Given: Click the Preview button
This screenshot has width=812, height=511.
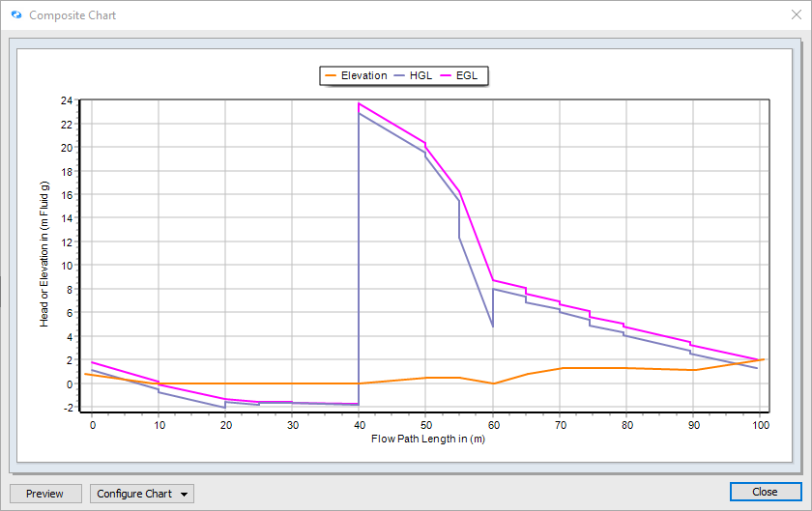Looking at the screenshot, I should [44, 494].
